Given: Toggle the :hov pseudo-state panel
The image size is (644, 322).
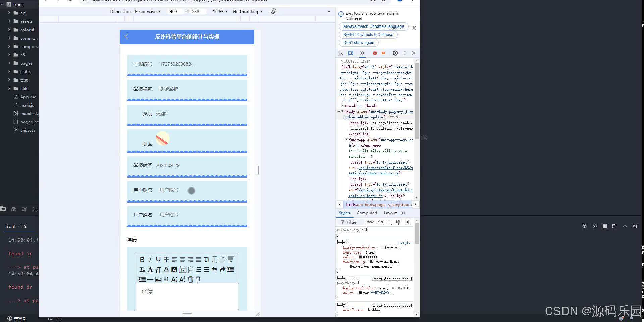Looking at the screenshot, I should 370,222.
